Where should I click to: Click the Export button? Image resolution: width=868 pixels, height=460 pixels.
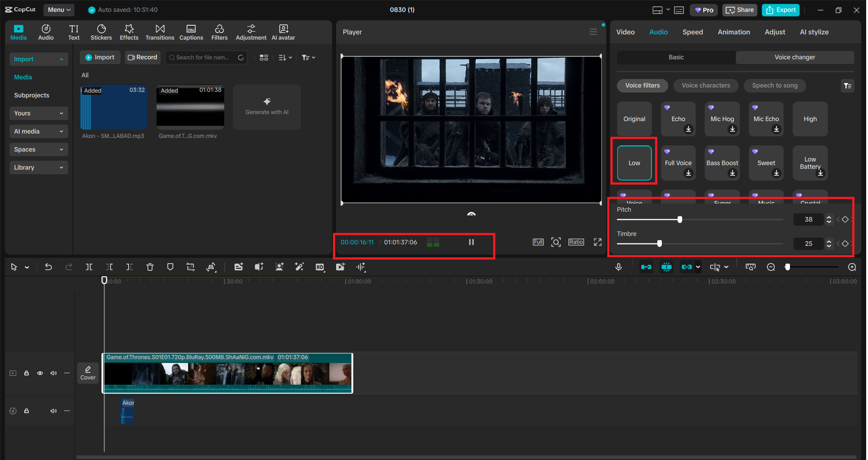coord(780,10)
